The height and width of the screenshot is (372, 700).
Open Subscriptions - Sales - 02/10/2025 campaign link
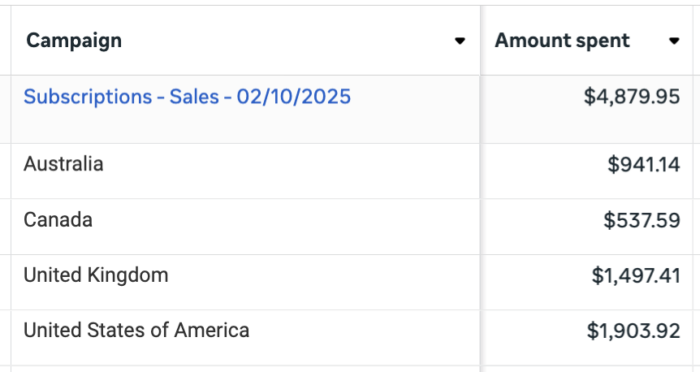187,97
